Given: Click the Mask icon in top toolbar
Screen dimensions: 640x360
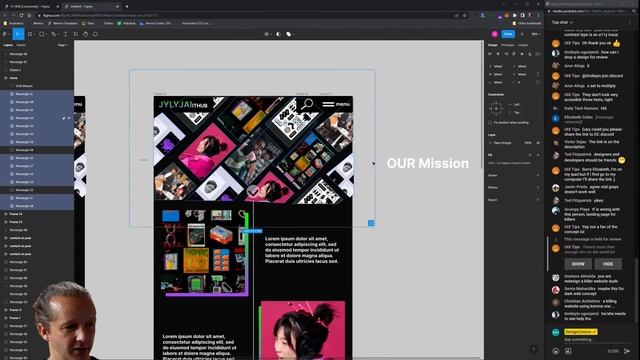Looking at the screenshot, I should pos(278,34).
